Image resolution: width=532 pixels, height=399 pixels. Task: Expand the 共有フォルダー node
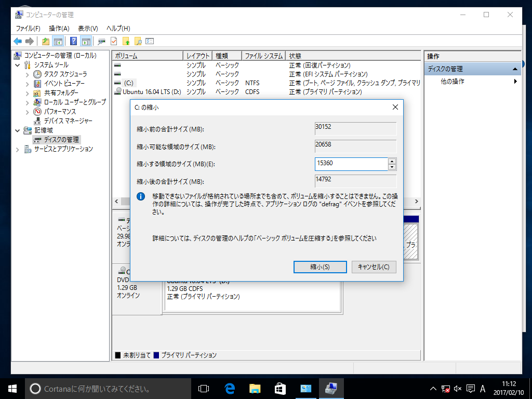pos(28,94)
